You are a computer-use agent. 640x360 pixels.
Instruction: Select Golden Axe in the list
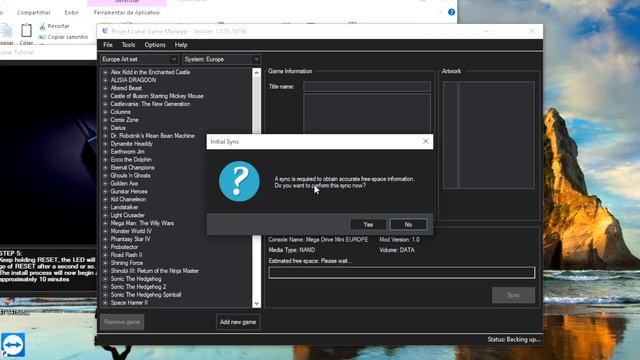point(124,184)
